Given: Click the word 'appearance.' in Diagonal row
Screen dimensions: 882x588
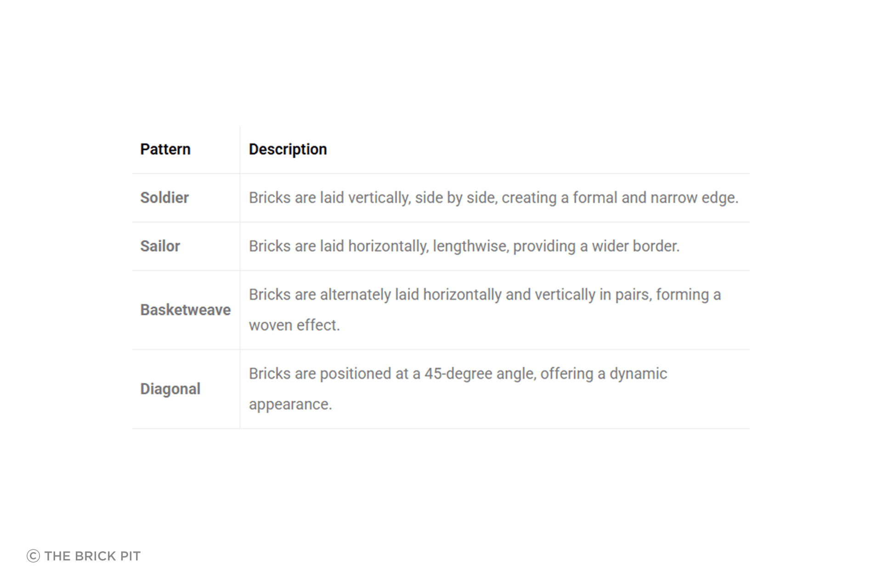Looking at the screenshot, I should pos(290,405).
